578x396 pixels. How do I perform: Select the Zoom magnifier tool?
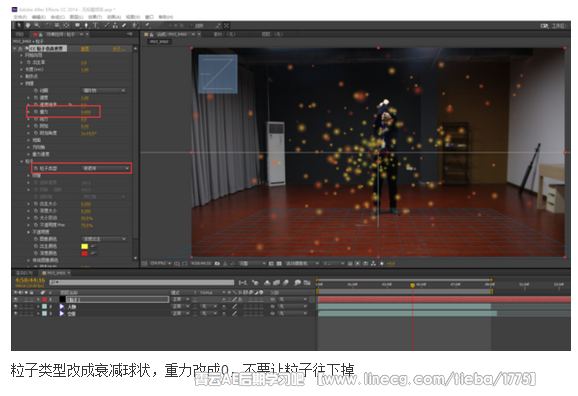pyautogui.click(x=37, y=25)
